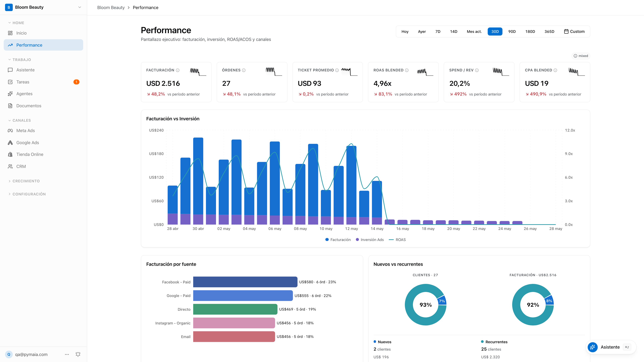Click the Documentos file icon
The height and width of the screenshot is (362, 644).
click(x=10, y=106)
